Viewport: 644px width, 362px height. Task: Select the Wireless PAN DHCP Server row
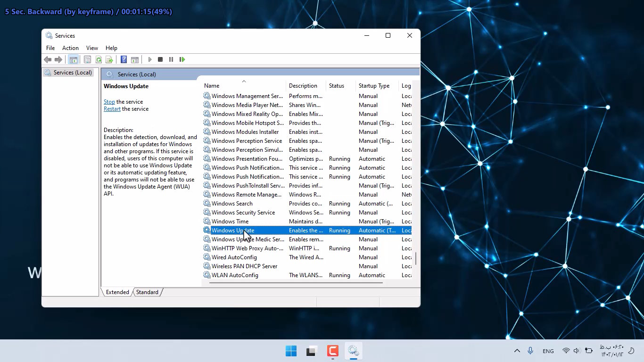307,266
